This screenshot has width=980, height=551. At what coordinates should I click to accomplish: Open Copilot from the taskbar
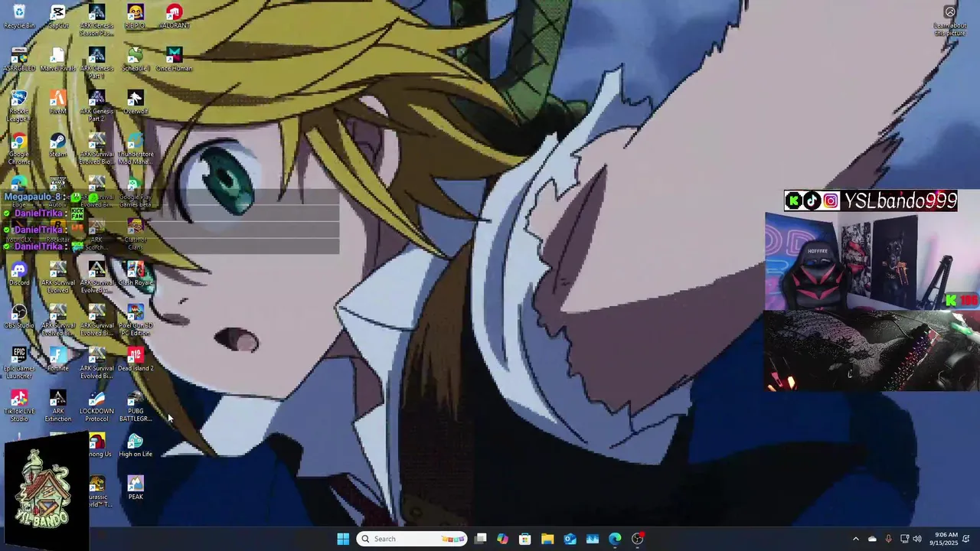pos(502,539)
